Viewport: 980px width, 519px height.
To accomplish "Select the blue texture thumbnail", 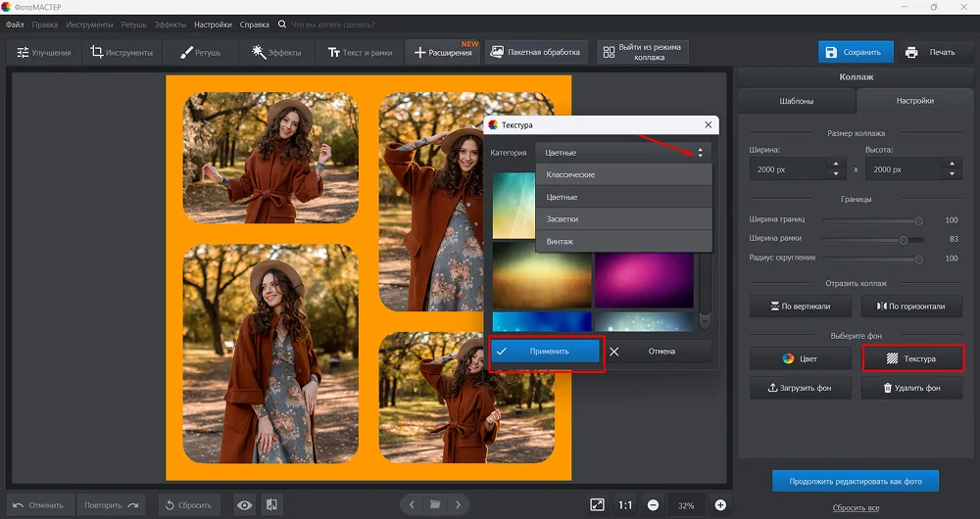I will (x=542, y=321).
